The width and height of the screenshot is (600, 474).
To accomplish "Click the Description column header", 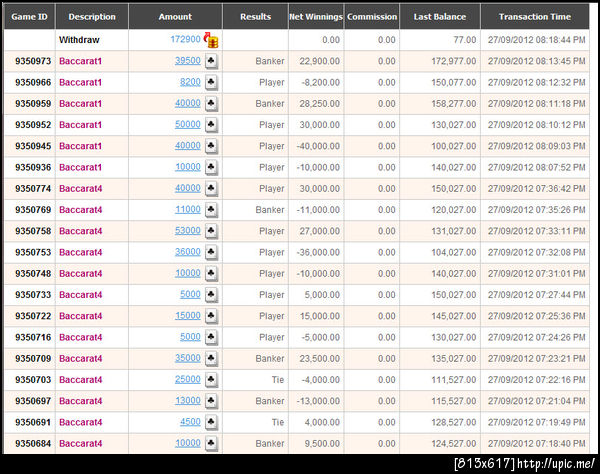I will click(92, 17).
